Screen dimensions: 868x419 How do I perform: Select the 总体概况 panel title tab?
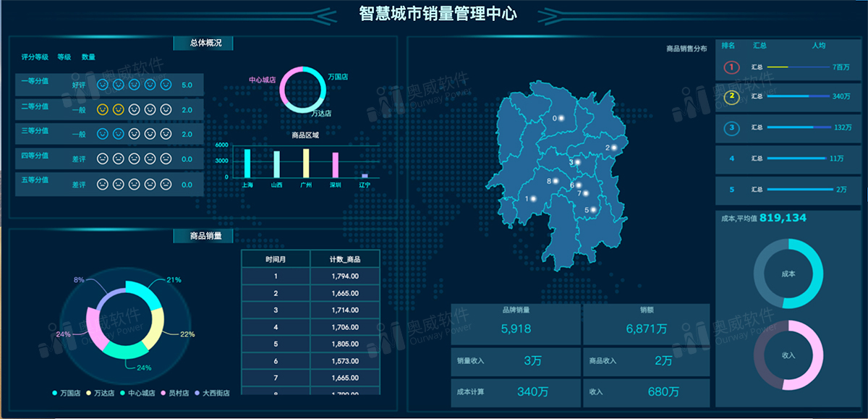click(x=203, y=43)
